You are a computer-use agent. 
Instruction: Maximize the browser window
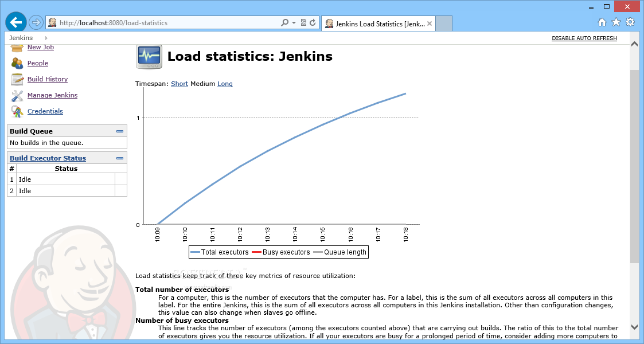tap(607, 6)
